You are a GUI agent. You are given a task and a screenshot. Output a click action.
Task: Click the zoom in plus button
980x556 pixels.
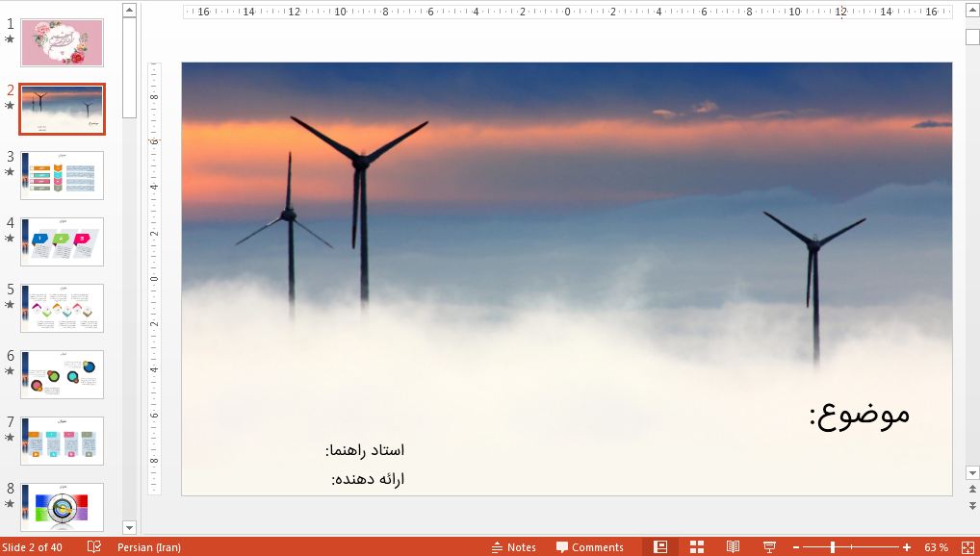click(x=905, y=547)
